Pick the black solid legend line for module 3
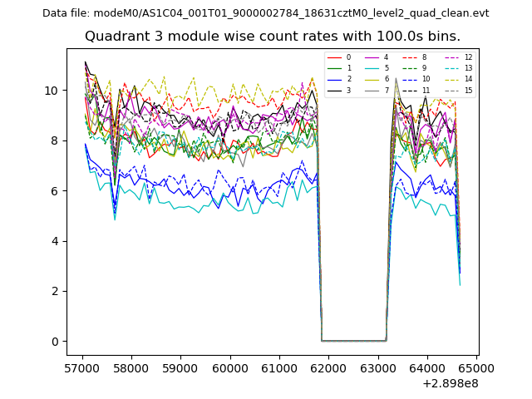This screenshot has width=532, height=399. click(334, 90)
